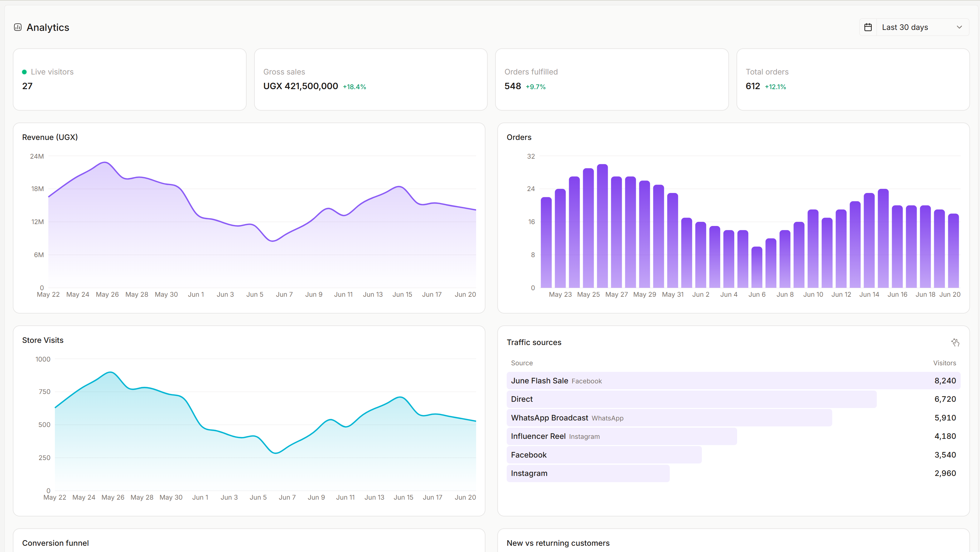The height and width of the screenshot is (552, 980).
Task: Click the 612 total orders value
Action: click(x=752, y=86)
